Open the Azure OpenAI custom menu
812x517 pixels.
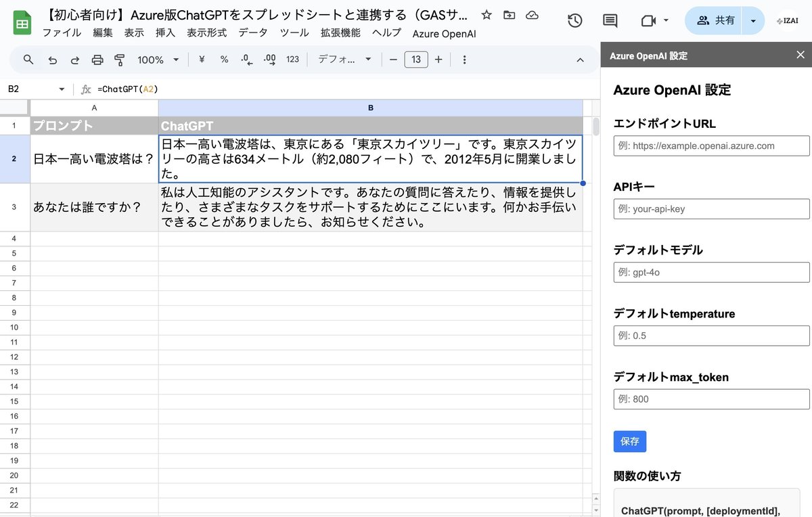[444, 33]
